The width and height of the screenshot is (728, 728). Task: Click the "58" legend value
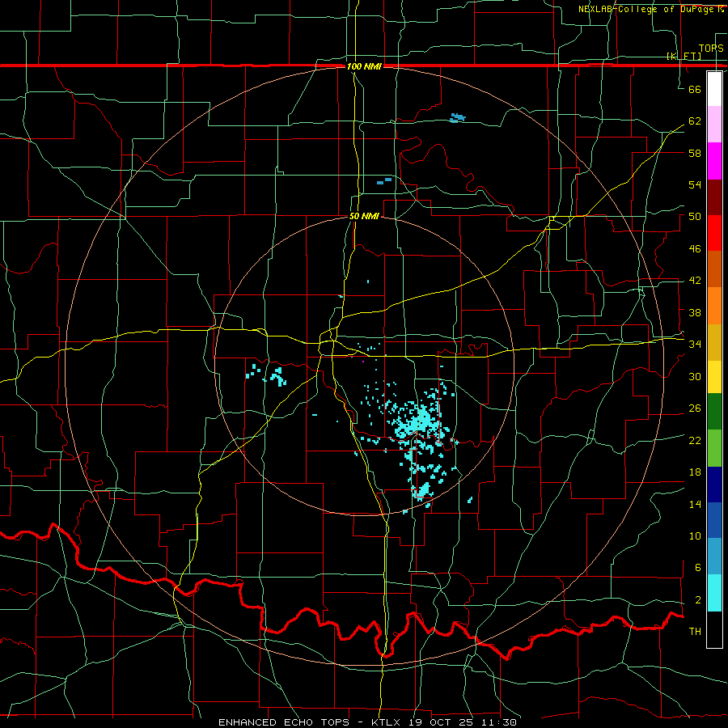click(695, 153)
